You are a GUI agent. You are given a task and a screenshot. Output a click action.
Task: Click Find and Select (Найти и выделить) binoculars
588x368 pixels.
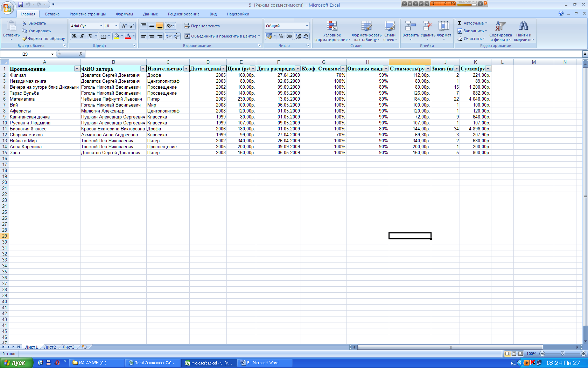[523, 31]
